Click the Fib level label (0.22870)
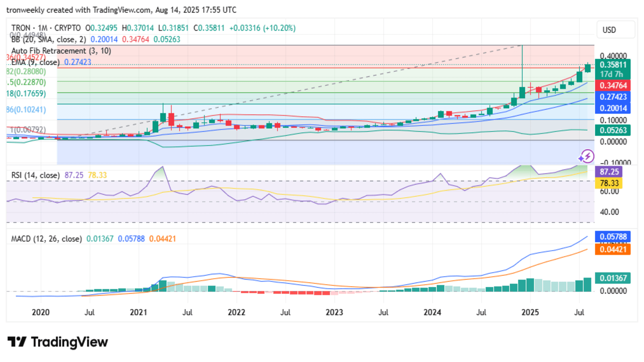The width and height of the screenshot is (644, 362). (26, 82)
